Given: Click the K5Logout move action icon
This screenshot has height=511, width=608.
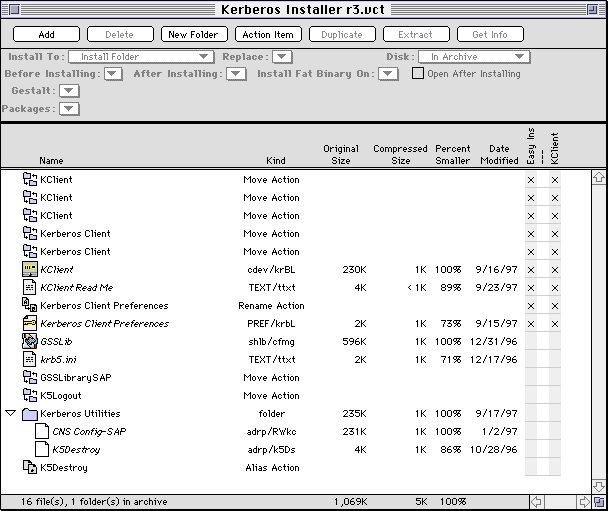Looking at the screenshot, I should pos(30,396).
